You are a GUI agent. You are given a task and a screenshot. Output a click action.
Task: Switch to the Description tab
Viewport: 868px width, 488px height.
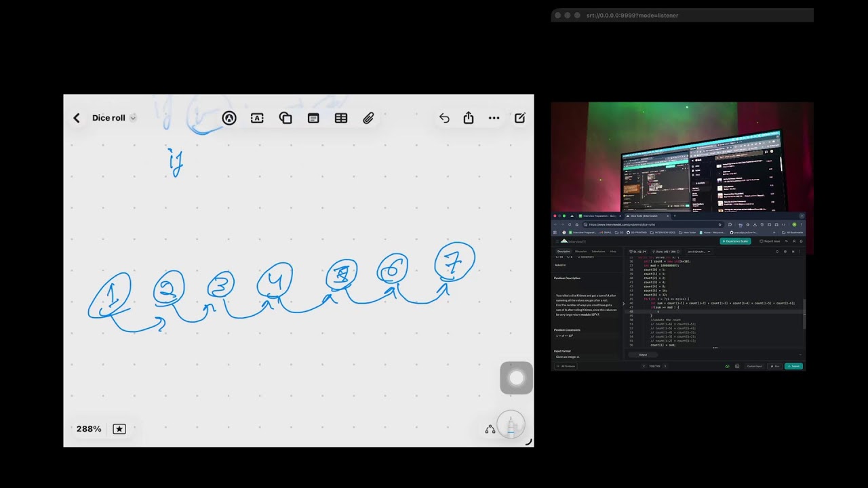tap(564, 251)
